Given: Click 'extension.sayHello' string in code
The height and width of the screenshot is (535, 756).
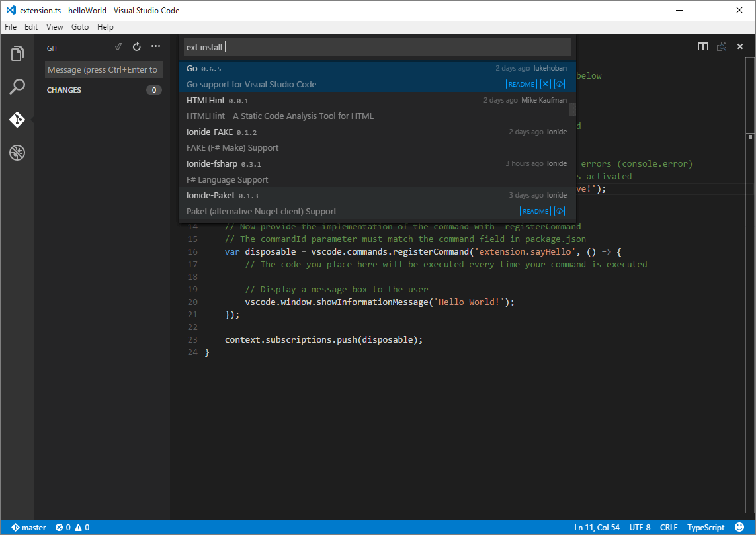Looking at the screenshot, I should 525,251.
